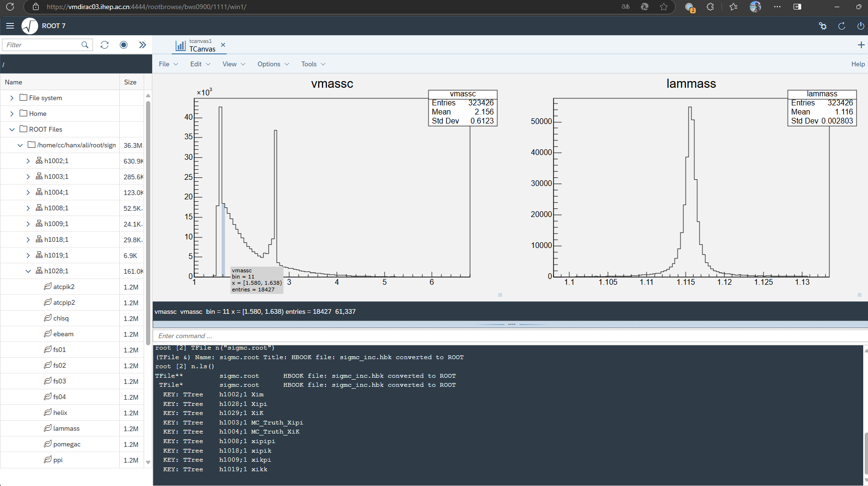This screenshot has height=486, width=868.
Task: Select the lammass leaf in tree
Action: point(66,428)
